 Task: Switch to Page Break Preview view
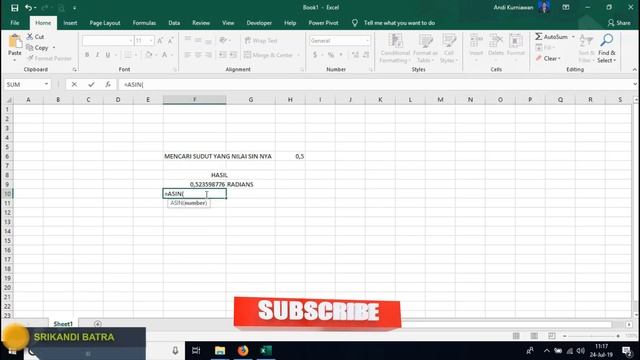(x=552, y=336)
